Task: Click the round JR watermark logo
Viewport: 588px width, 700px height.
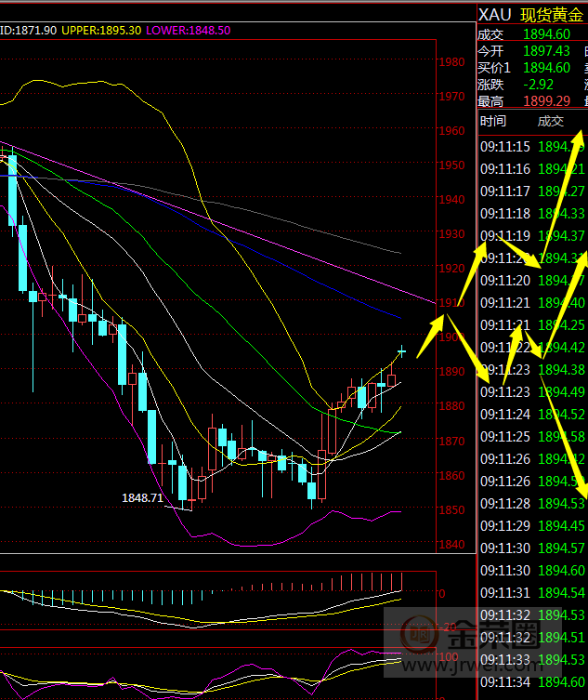Action: tap(422, 636)
